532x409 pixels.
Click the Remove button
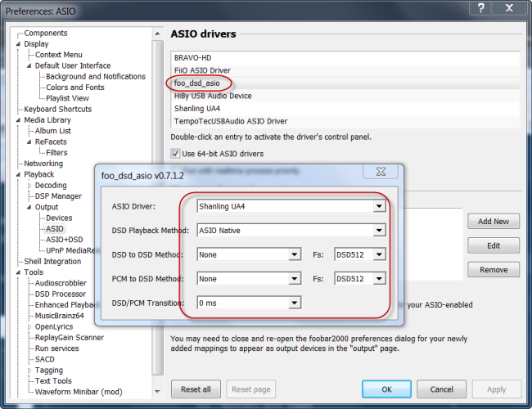(x=494, y=270)
